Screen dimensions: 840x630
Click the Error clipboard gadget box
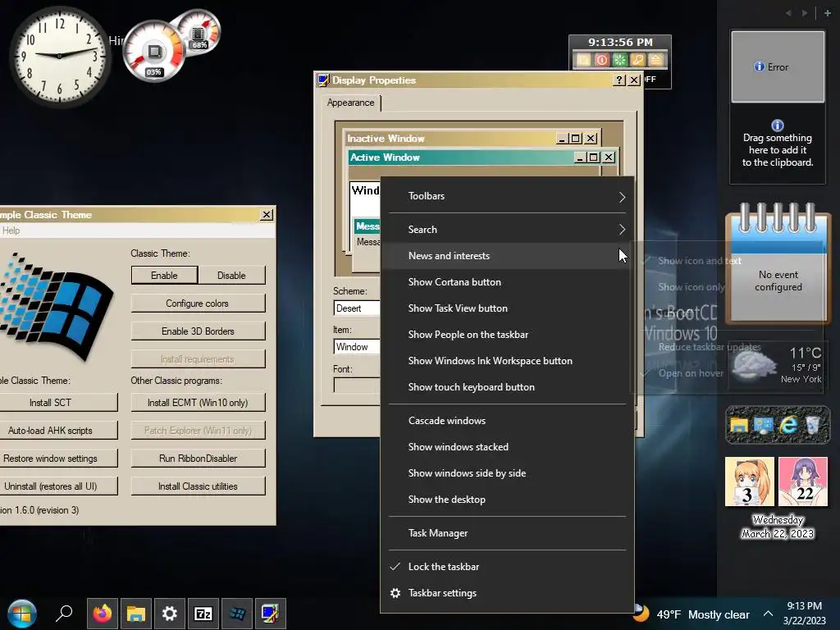(778, 66)
